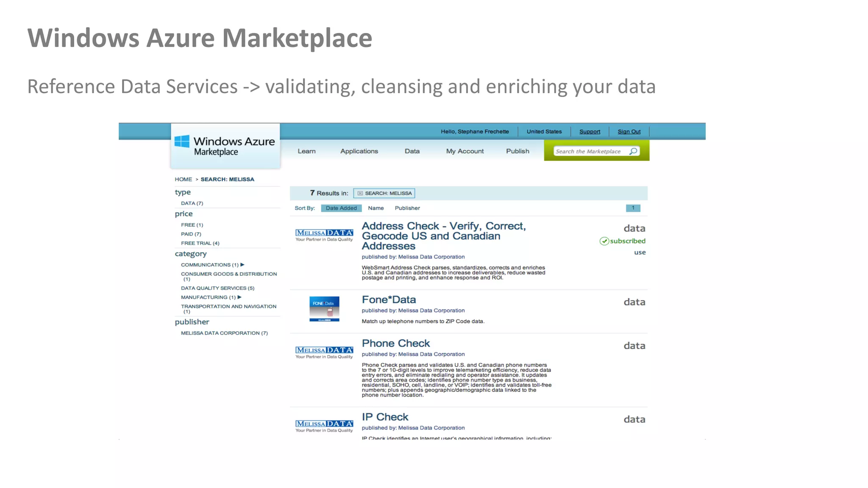Image resolution: width=868 pixels, height=488 pixels.
Task: Click Melissa Data logo beside Phone Check
Action: (x=324, y=352)
